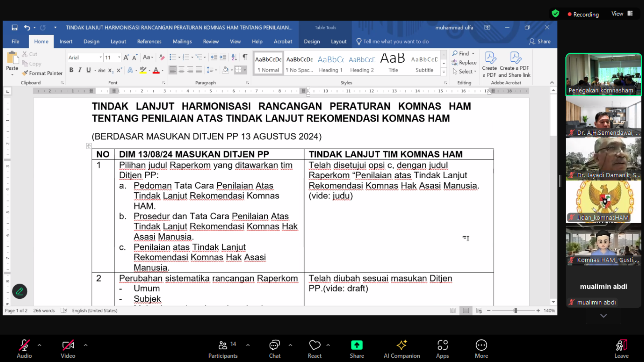The height and width of the screenshot is (362, 644).
Task: Open the Acrobat tab
Action: [x=283, y=42]
